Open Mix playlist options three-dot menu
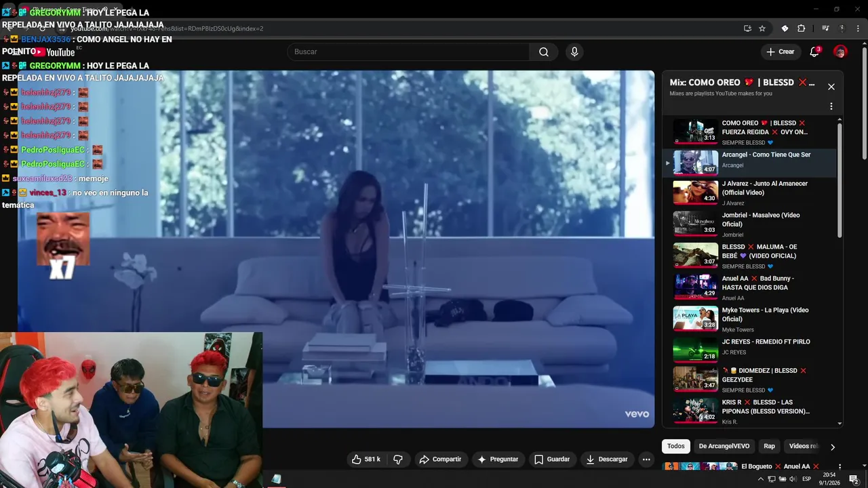The width and height of the screenshot is (868, 488). (831, 106)
